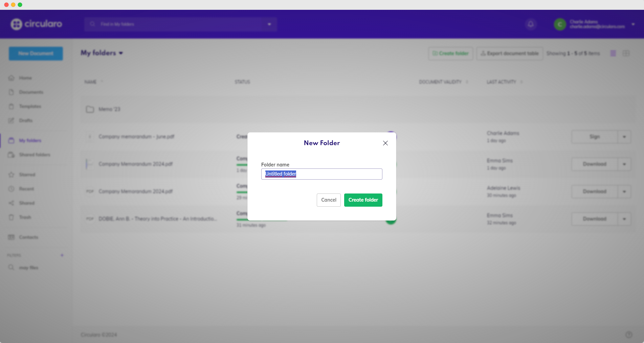Click the user avatar circle
This screenshot has width=644, height=343.
click(x=560, y=24)
